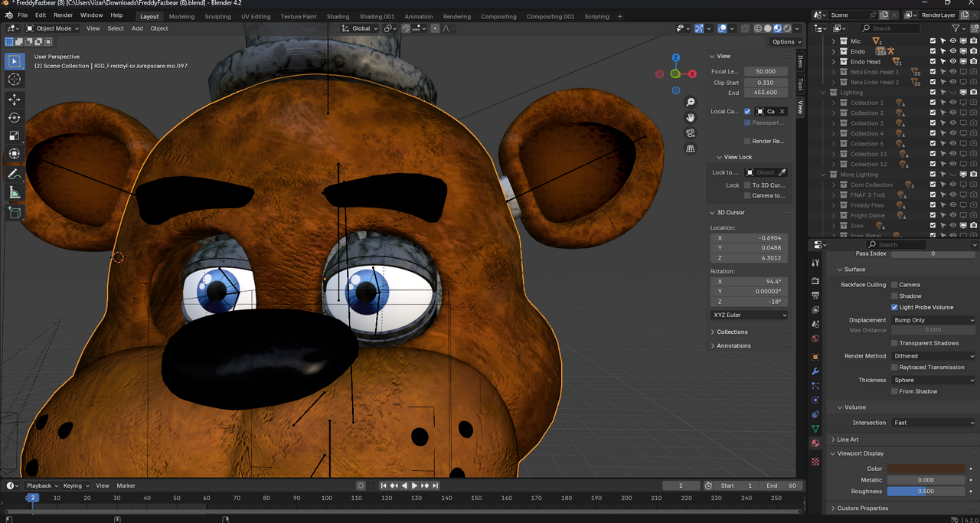Expand the Line Art panel
Image resolution: width=980 pixels, height=523 pixels.
tap(848, 440)
